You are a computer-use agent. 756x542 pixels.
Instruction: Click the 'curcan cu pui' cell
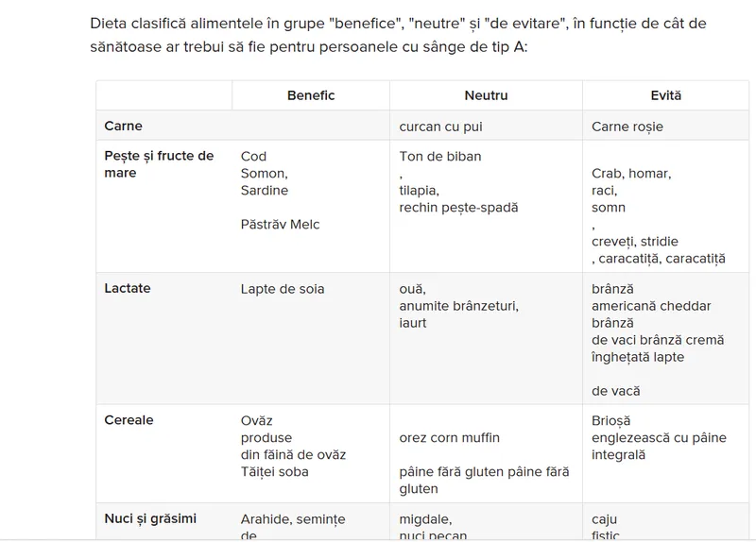(x=440, y=127)
